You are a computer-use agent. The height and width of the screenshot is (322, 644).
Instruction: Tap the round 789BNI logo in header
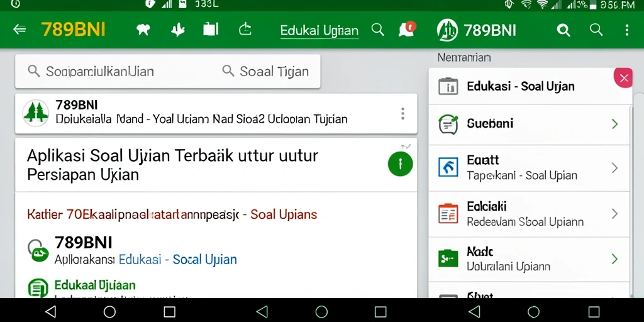coord(448,30)
